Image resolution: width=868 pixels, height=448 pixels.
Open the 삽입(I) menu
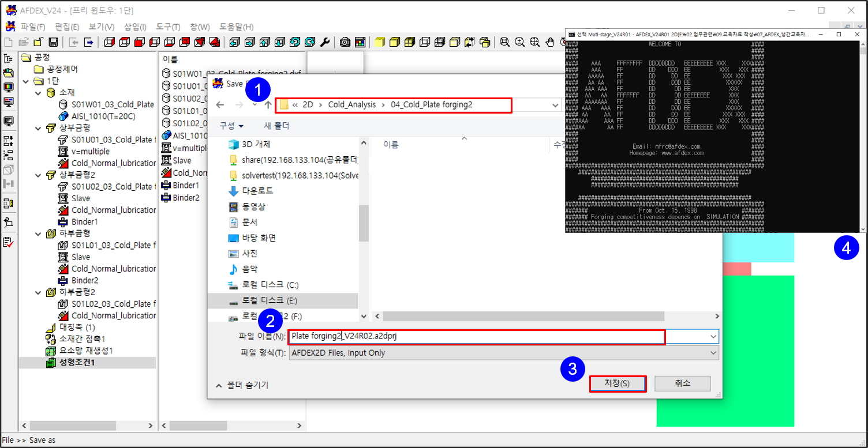(135, 27)
